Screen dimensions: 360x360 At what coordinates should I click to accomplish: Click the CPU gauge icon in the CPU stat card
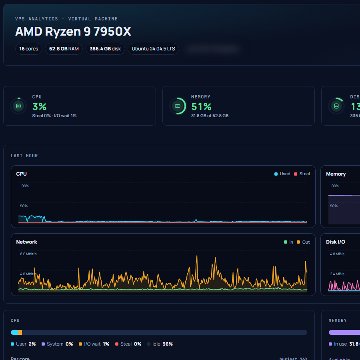coord(19,106)
